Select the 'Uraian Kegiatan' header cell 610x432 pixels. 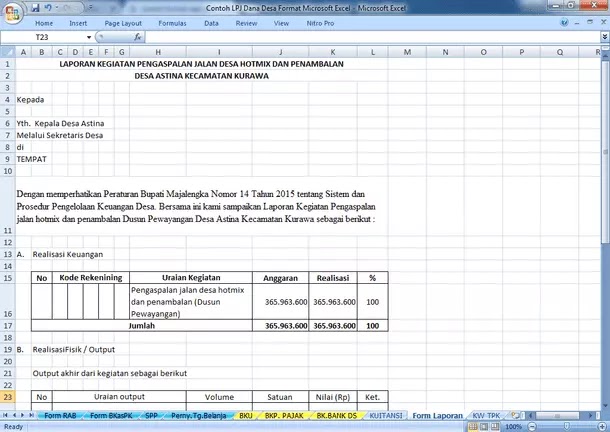[x=191, y=277]
